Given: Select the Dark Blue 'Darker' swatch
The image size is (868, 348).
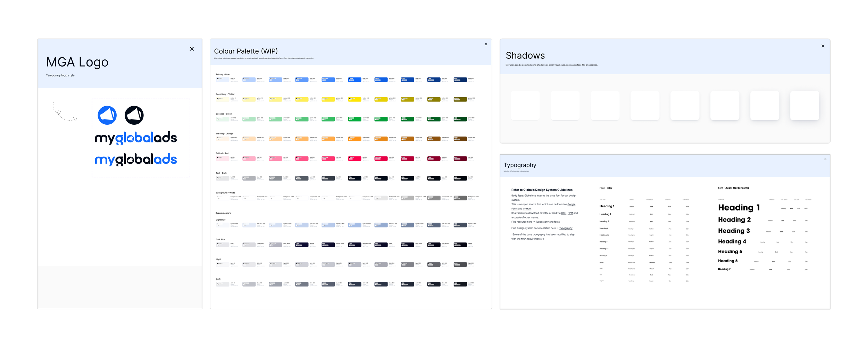Looking at the screenshot, I should [x=460, y=245].
